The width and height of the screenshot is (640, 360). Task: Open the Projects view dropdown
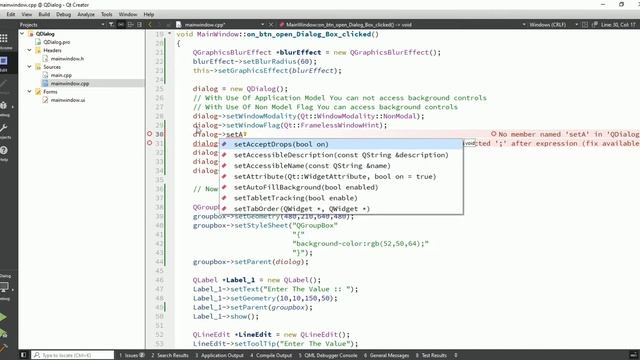pyautogui.click(x=102, y=24)
